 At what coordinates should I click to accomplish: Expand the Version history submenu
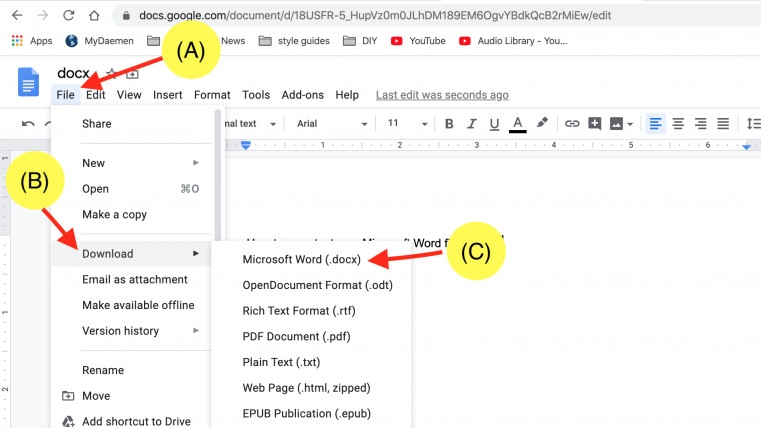pyautogui.click(x=132, y=331)
